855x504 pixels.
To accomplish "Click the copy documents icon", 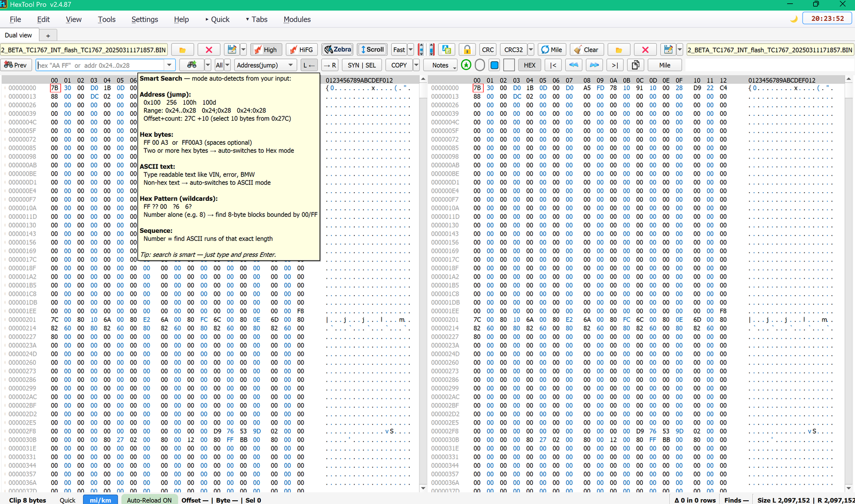I will pyautogui.click(x=635, y=65).
